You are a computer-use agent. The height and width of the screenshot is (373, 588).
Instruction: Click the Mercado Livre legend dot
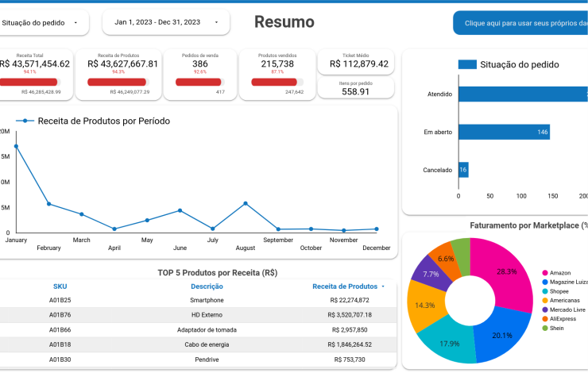tap(544, 310)
